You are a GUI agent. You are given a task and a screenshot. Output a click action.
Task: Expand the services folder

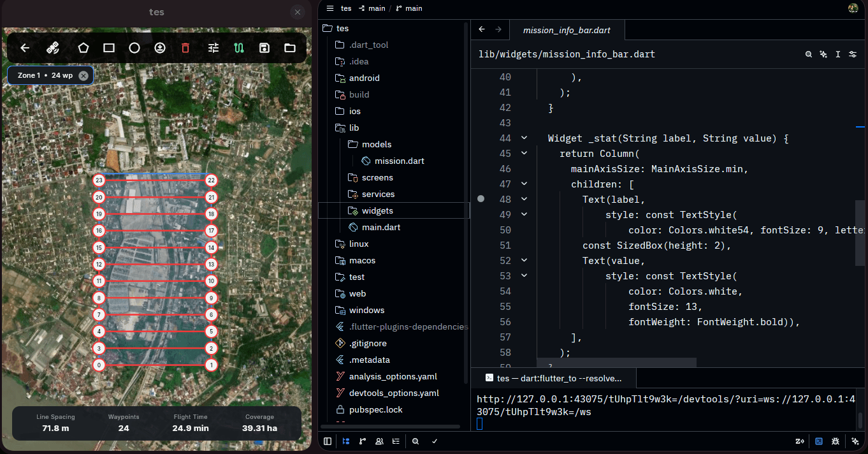pos(393,194)
